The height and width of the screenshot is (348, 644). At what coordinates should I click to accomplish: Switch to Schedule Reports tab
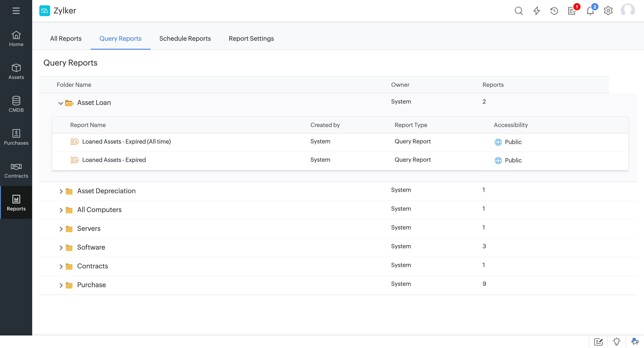(185, 38)
